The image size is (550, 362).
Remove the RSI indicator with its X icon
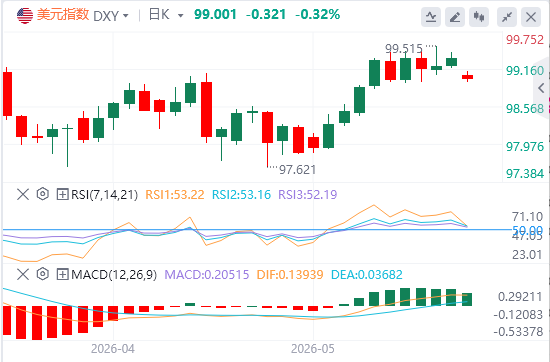coord(23,194)
